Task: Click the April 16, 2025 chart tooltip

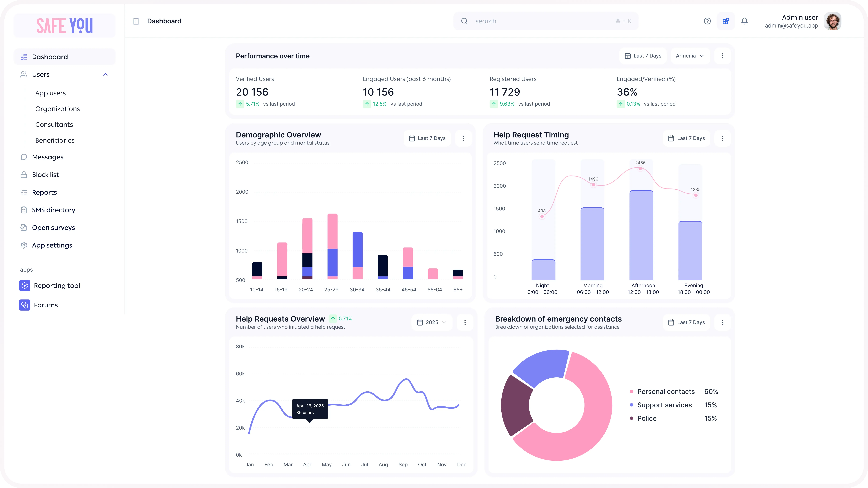Action: pos(310,409)
